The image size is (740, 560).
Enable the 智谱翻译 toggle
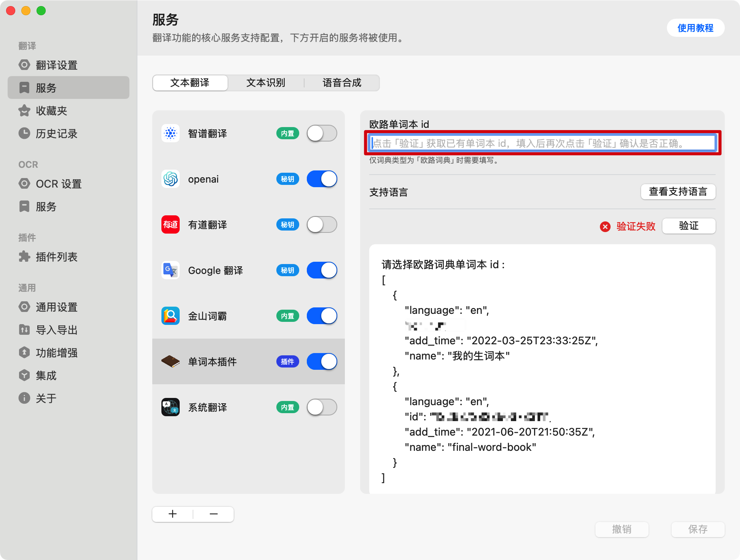pos(322,133)
